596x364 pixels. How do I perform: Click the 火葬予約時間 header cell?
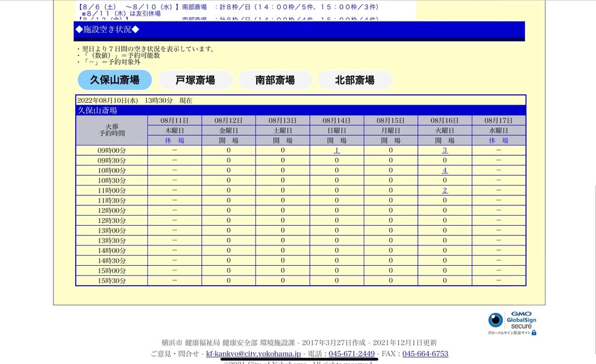click(112, 130)
